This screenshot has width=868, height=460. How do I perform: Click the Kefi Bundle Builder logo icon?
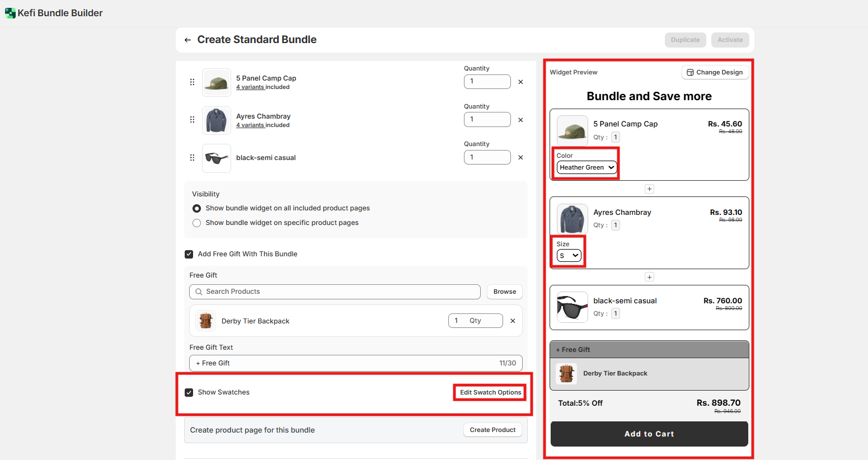tap(10, 13)
